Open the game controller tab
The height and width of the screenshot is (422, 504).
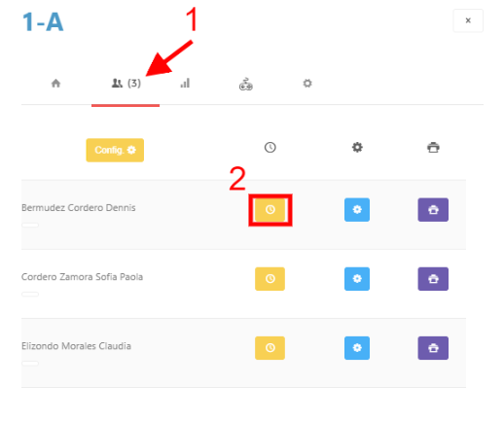(x=246, y=84)
